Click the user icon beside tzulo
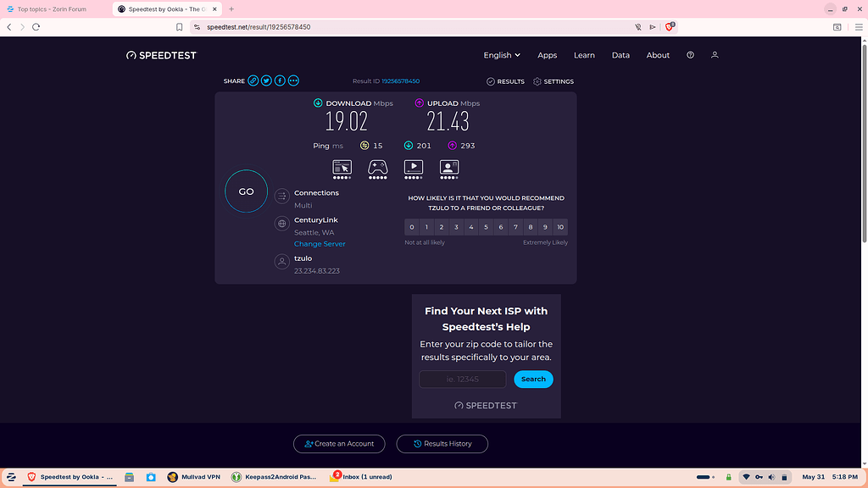Screen dimensions: 868x488 [x=281, y=261]
